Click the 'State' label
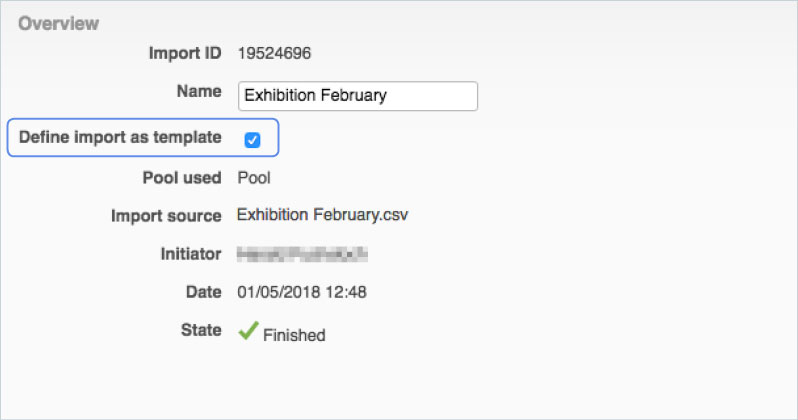This screenshot has height=420, width=798. click(201, 330)
